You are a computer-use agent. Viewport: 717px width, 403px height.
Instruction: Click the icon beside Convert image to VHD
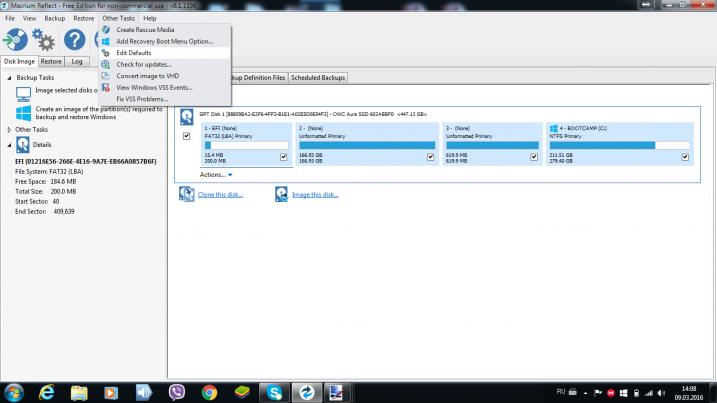[x=106, y=76]
